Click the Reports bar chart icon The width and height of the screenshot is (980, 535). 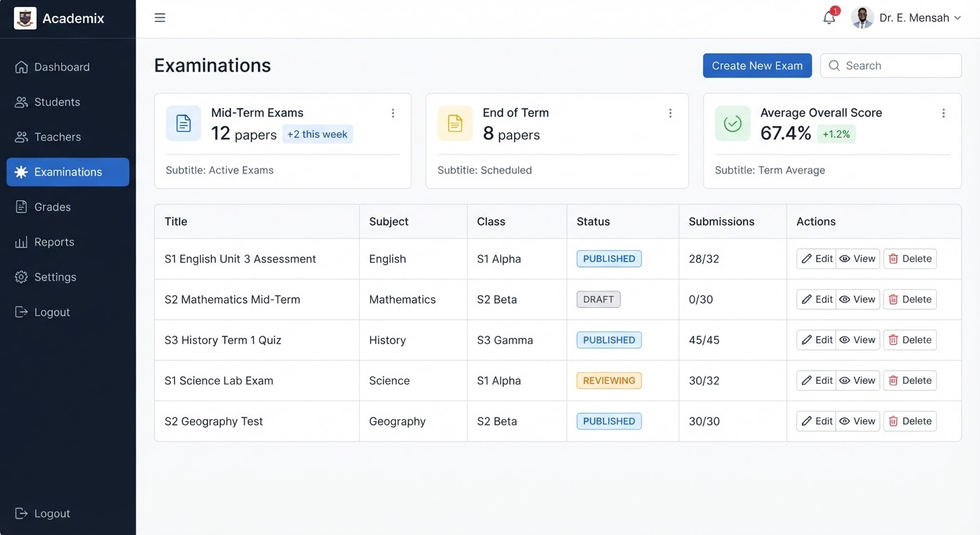[x=21, y=242]
